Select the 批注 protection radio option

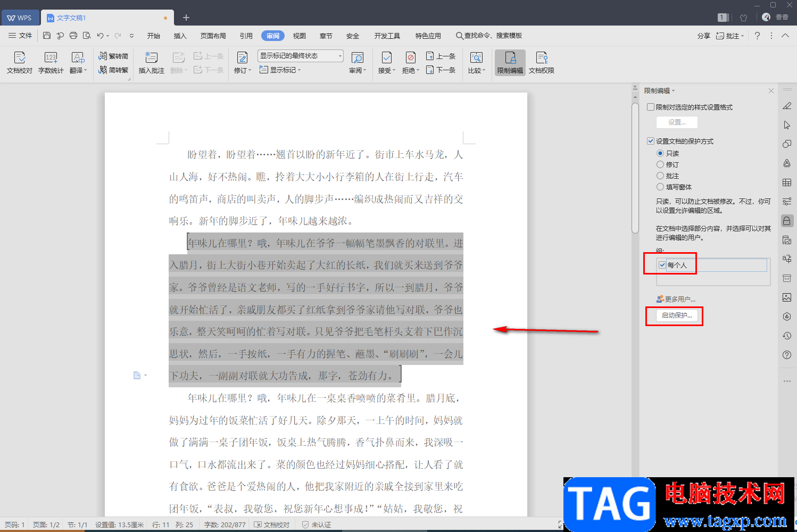pos(660,176)
